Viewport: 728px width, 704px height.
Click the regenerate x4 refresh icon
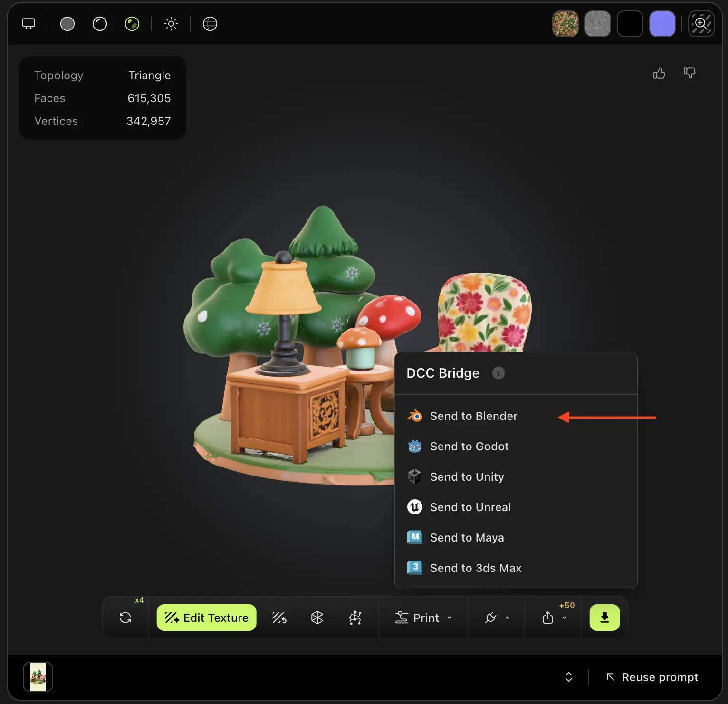click(125, 618)
